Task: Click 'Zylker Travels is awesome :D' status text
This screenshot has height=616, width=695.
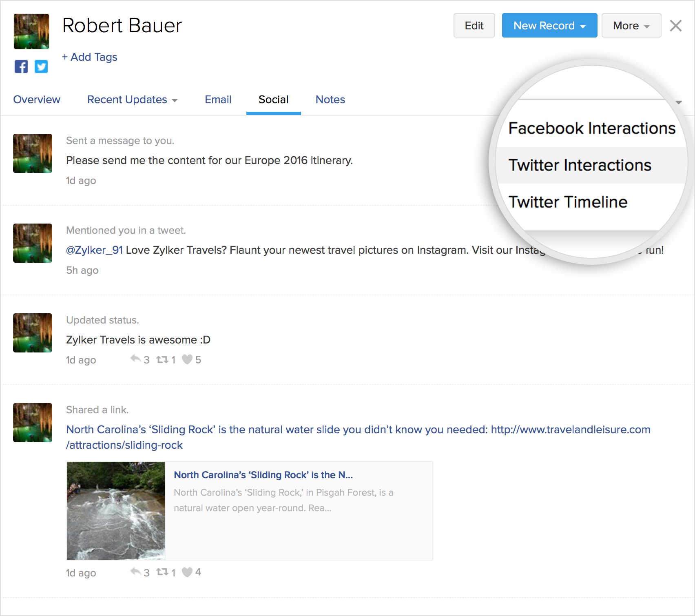Action: tap(138, 340)
